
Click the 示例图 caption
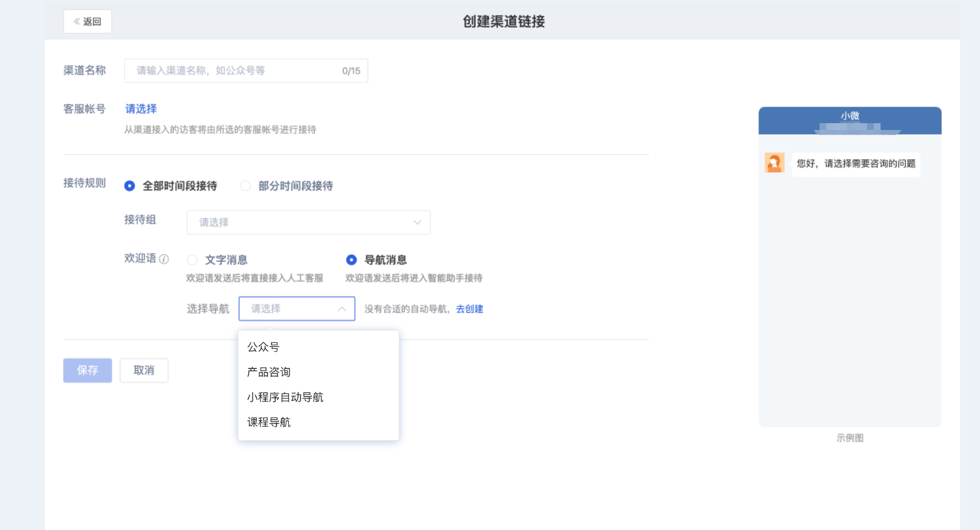click(850, 438)
